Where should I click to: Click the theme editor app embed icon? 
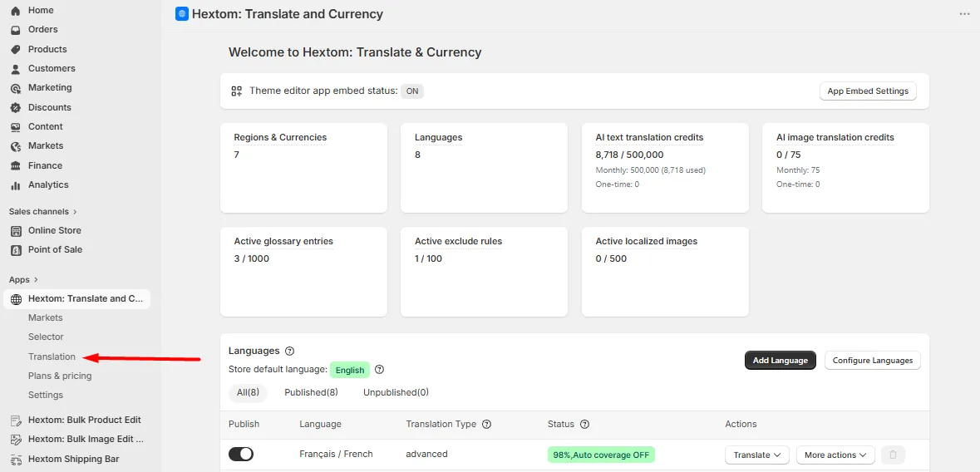(236, 91)
